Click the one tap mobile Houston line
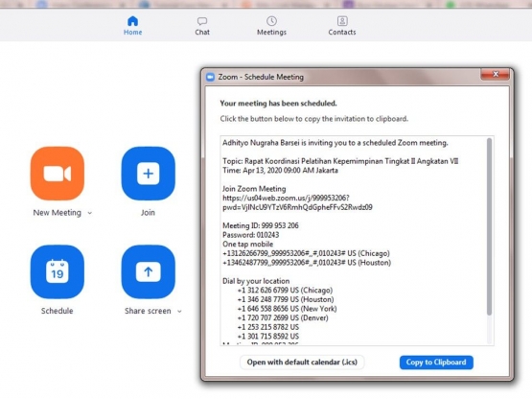Screen dimensions: 532x399 [x=307, y=263]
